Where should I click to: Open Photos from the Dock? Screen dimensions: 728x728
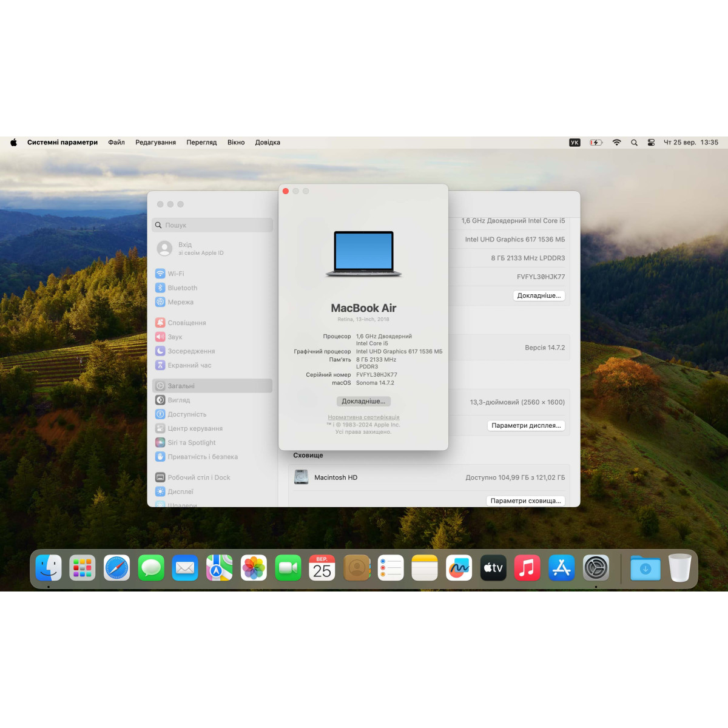[254, 568]
